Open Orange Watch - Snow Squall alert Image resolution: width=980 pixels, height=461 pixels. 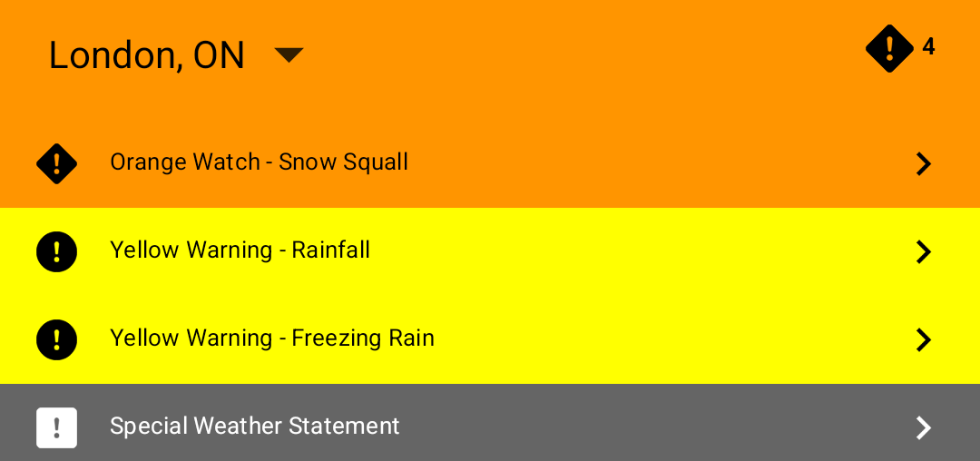click(x=259, y=162)
